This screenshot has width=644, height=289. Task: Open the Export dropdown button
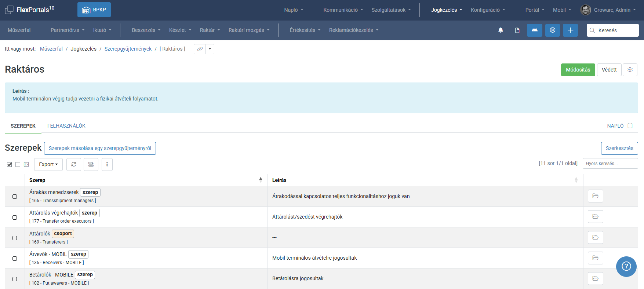coord(48,164)
